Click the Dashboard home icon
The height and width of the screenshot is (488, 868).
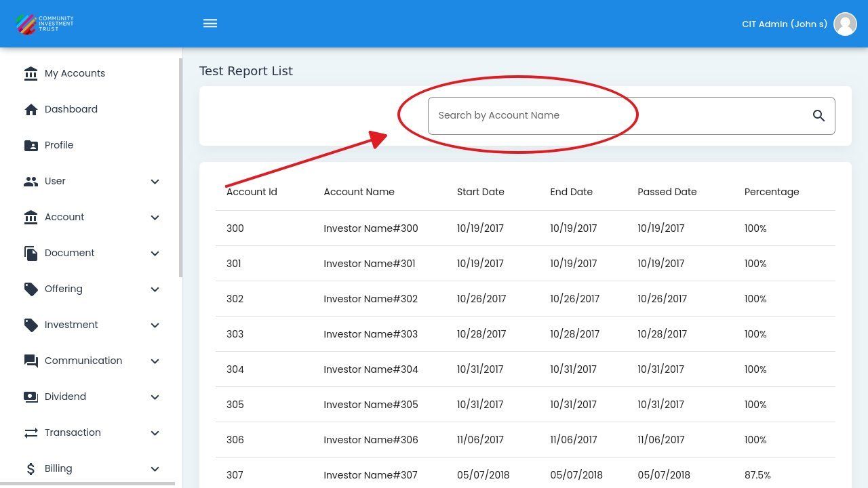pos(31,109)
